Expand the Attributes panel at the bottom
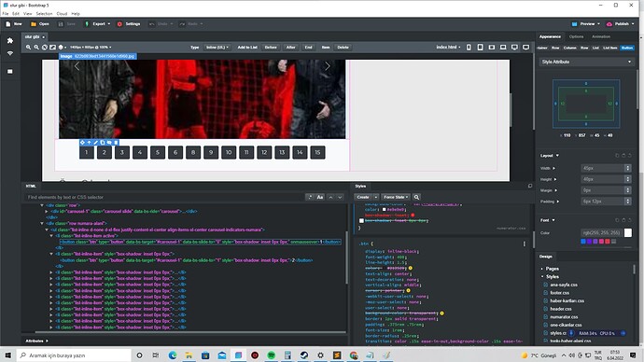The height and width of the screenshot is (362, 644). [36, 341]
